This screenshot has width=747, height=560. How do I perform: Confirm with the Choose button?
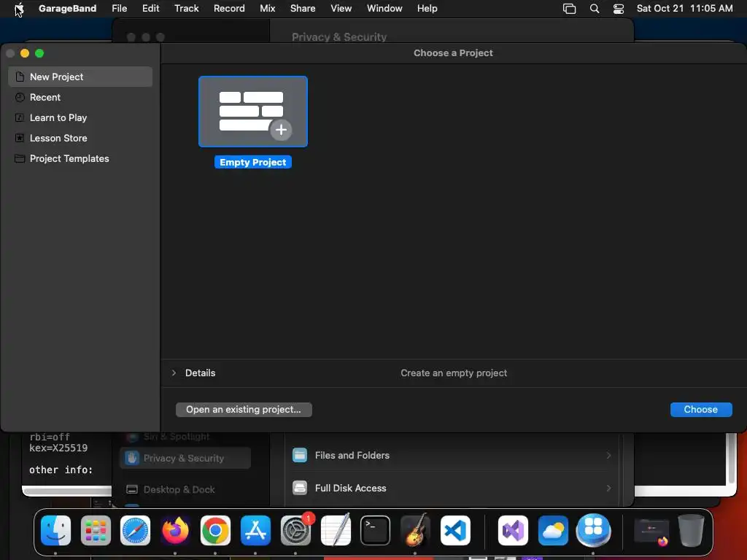point(701,410)
